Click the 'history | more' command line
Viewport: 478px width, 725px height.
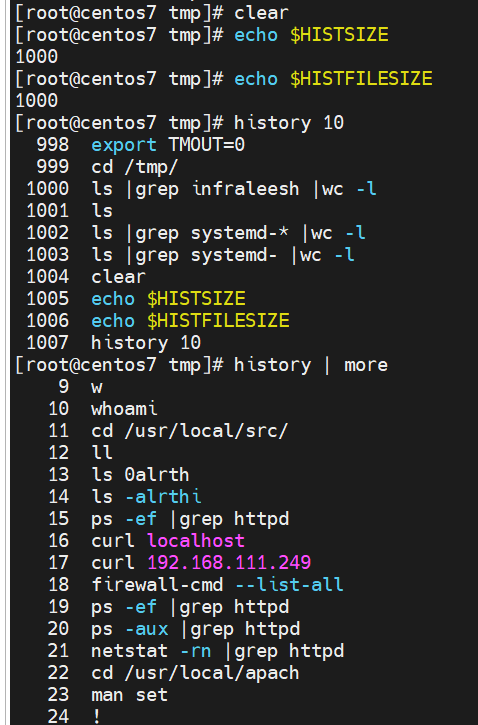click(x=311, y=365)
